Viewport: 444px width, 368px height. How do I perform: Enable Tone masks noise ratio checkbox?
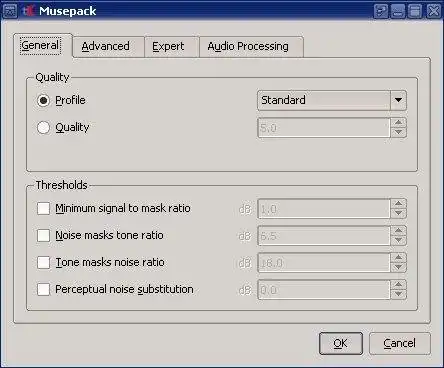pyautogui.click(x=43, y=262)
